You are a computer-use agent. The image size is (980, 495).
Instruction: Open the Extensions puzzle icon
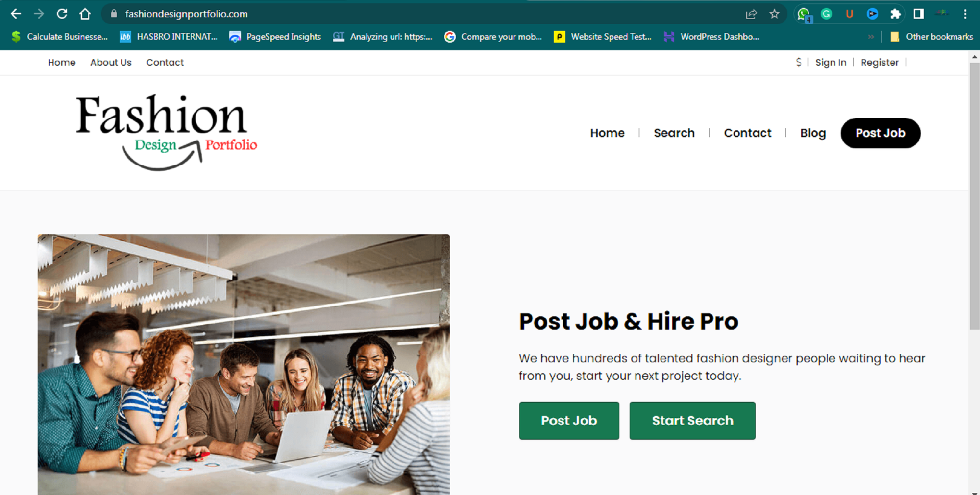tap(895, 14)
